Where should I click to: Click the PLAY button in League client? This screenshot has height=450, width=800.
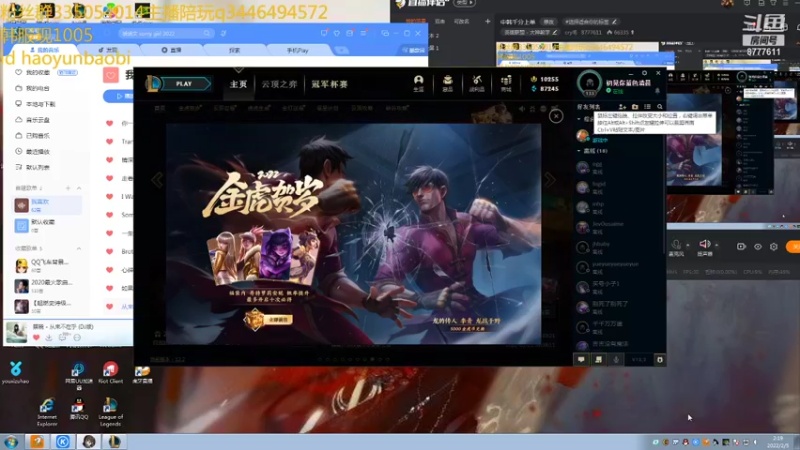pyautogui.click(x=184, y=84)
